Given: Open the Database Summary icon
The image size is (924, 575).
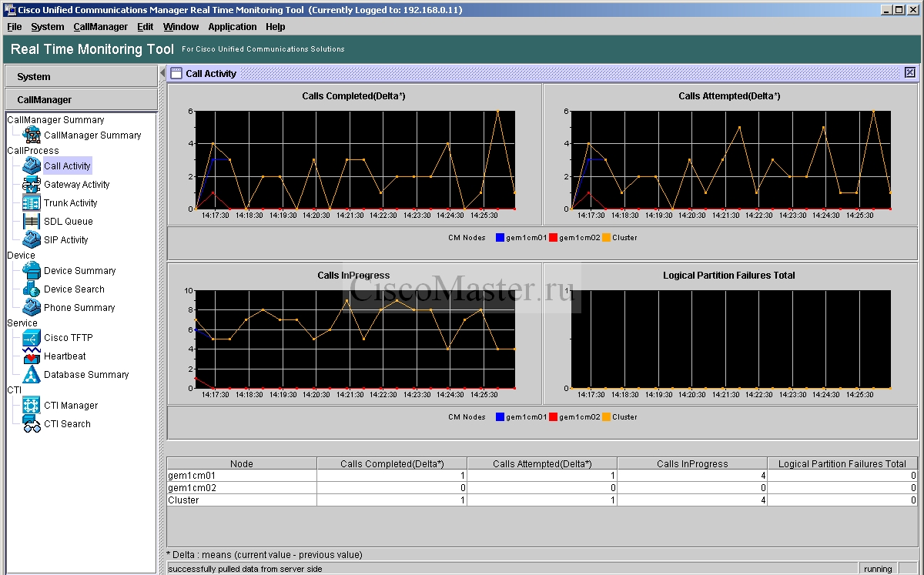Looking at the screenshot, I should click(32, 375).
